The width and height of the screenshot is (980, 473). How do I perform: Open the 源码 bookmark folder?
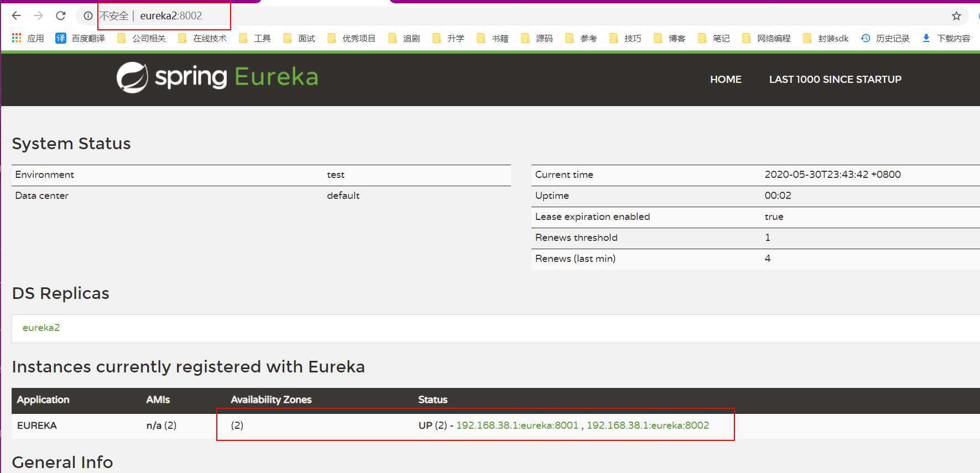click(537, 38)
